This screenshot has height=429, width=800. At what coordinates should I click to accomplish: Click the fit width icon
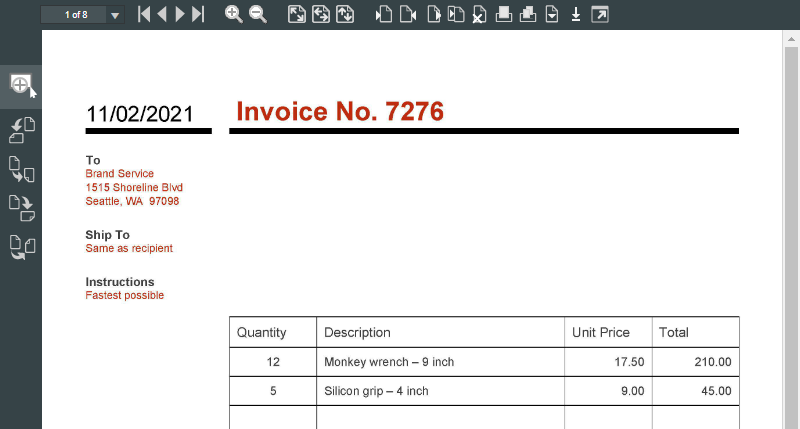pyautogui.click(x=321, y=14)
